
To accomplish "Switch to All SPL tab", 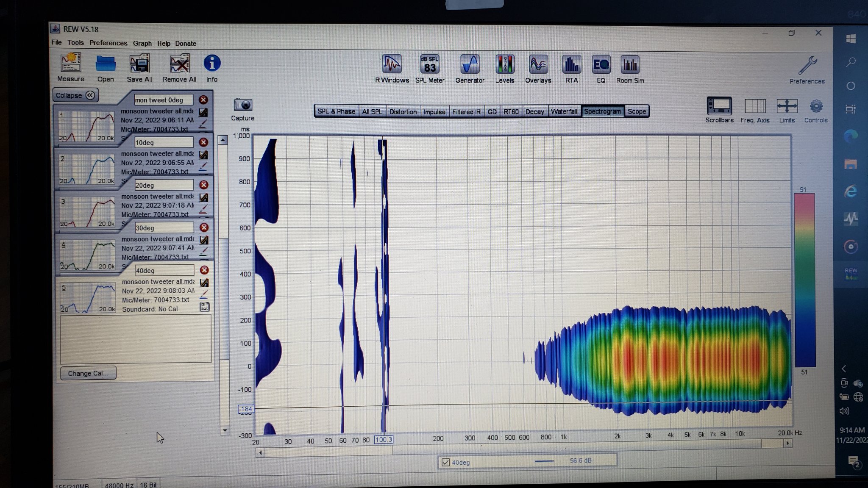I will [x=372, y=111].
